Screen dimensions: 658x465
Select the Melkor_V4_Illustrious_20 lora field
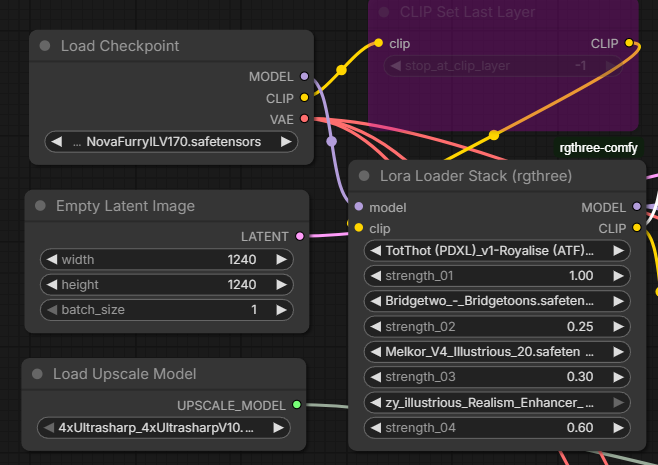(497, 352)
